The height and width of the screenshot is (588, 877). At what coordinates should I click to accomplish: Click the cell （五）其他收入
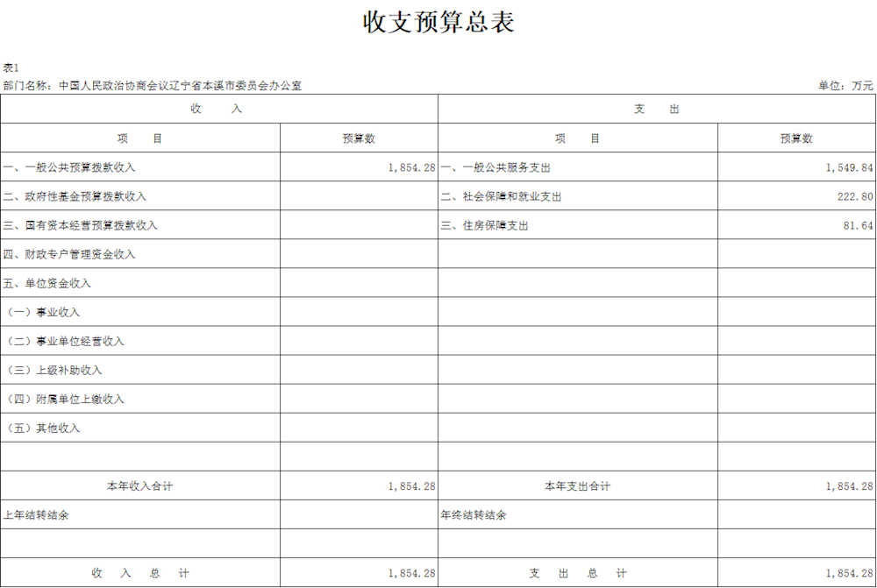point(140,429)
